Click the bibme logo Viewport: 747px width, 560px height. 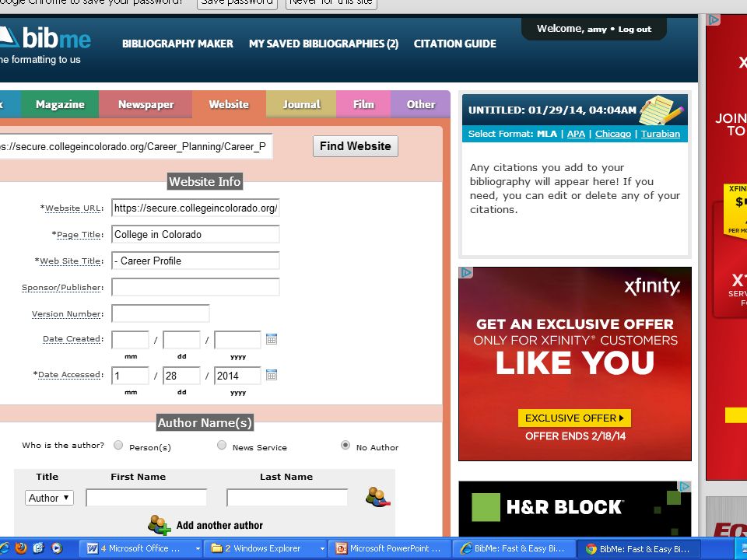[45, 37]
